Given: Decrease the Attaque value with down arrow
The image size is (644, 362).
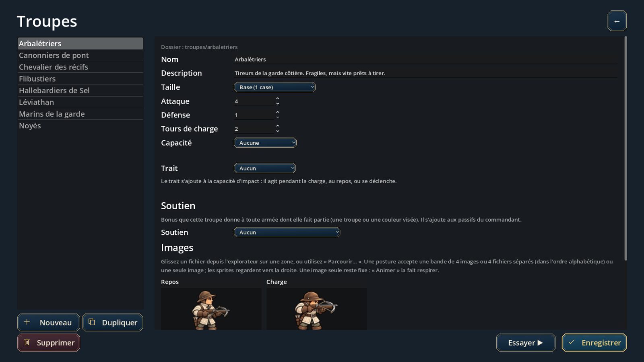Looking at the screenshot, I should point(278,104).
